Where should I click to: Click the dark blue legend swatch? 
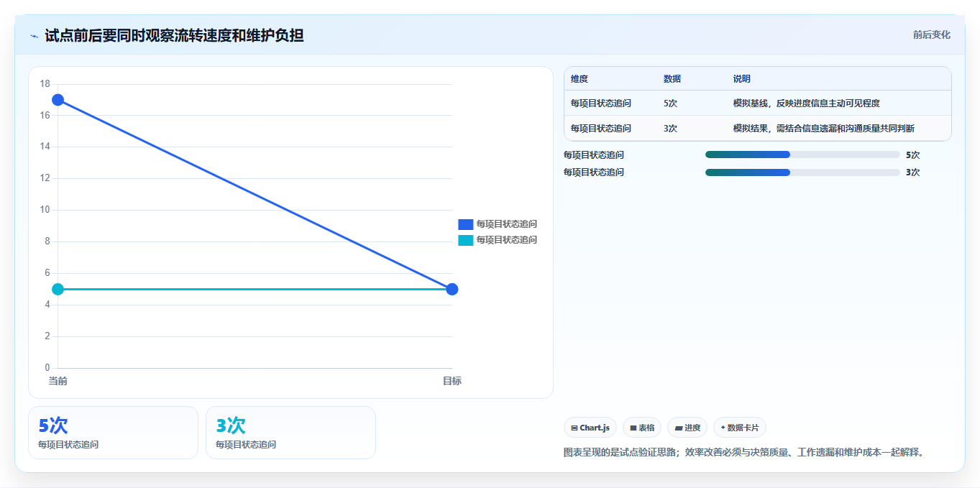466,224
